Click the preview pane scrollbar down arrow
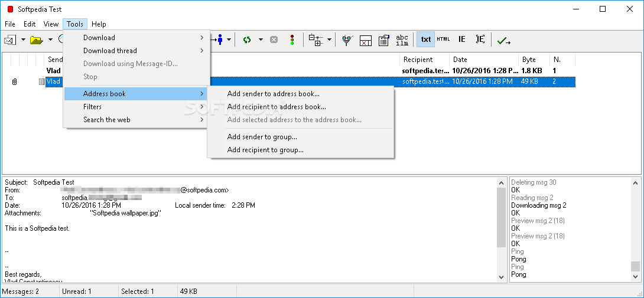The width and height of the screenshot is (644, 298). pyautogui.click(x=502, y=277)
